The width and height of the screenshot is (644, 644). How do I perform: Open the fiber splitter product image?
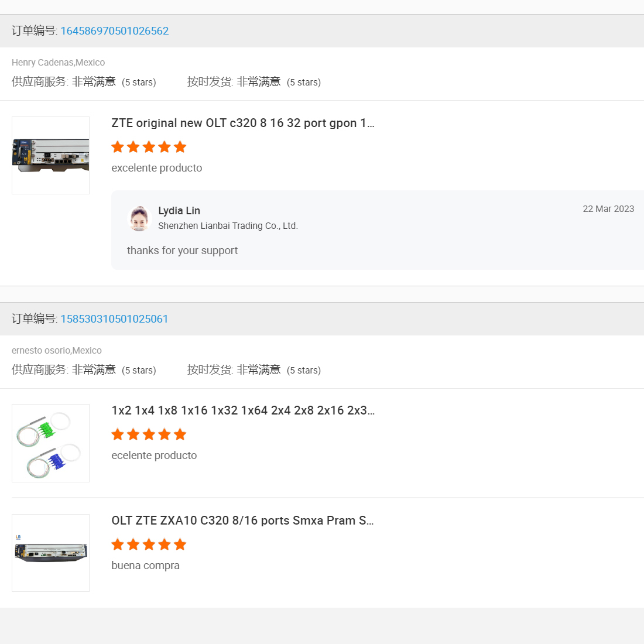point(51,443)
